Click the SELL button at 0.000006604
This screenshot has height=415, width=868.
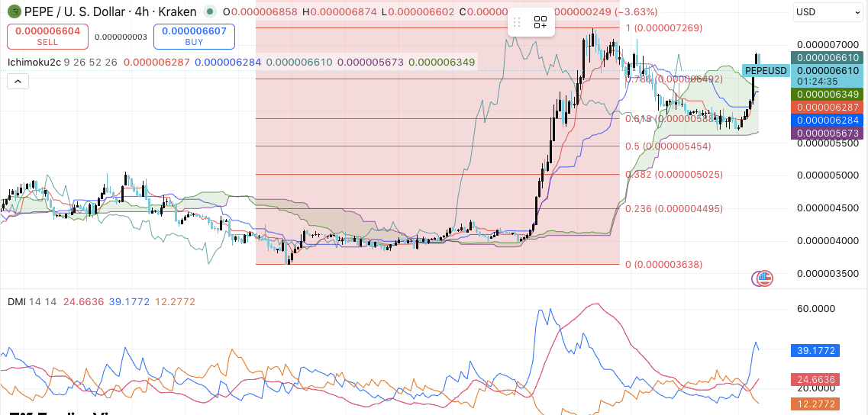(47, 37)
